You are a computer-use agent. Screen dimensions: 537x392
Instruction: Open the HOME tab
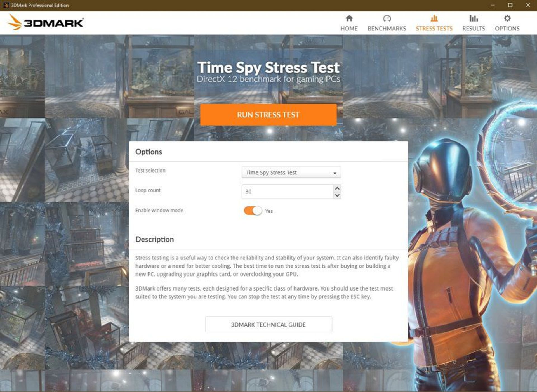point(349,23)
